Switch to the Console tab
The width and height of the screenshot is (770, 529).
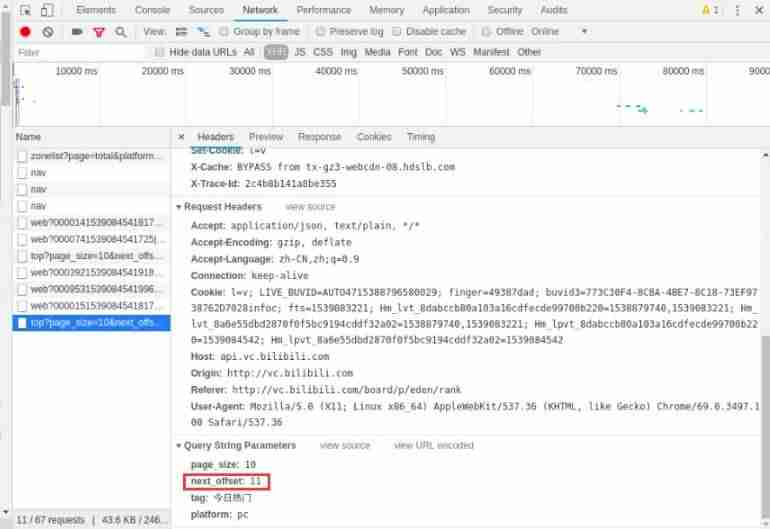[x=152, y=10]
